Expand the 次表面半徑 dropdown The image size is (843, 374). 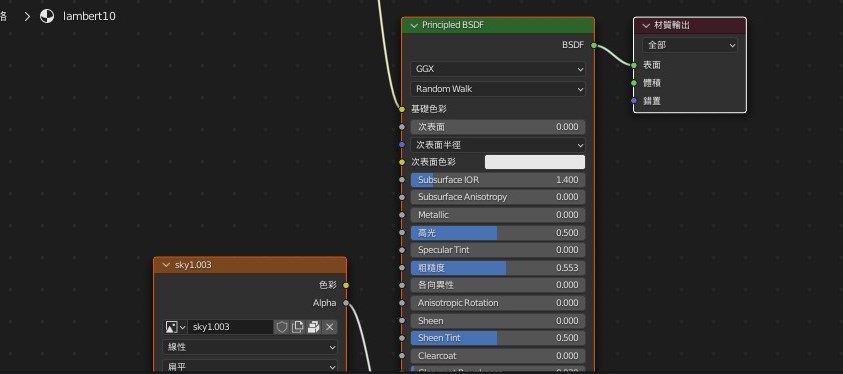click(x=498, y=145)
